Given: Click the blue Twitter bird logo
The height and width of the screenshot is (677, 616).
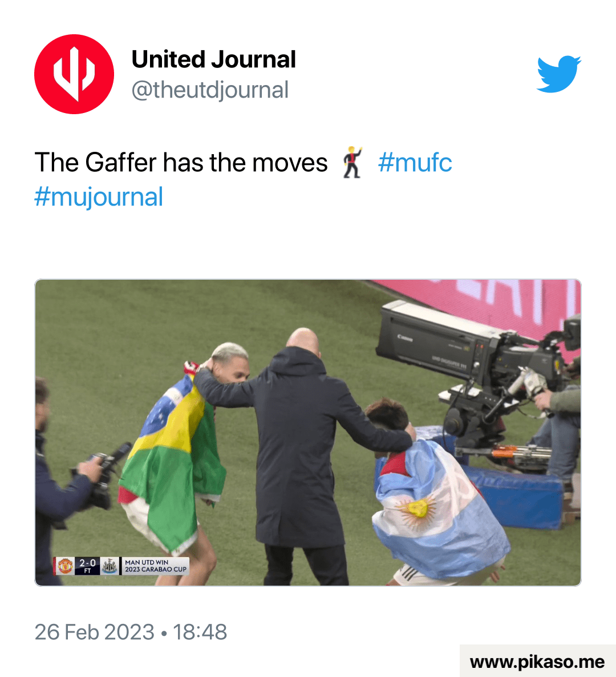Looking at the screenshot, I should [558, 74].
